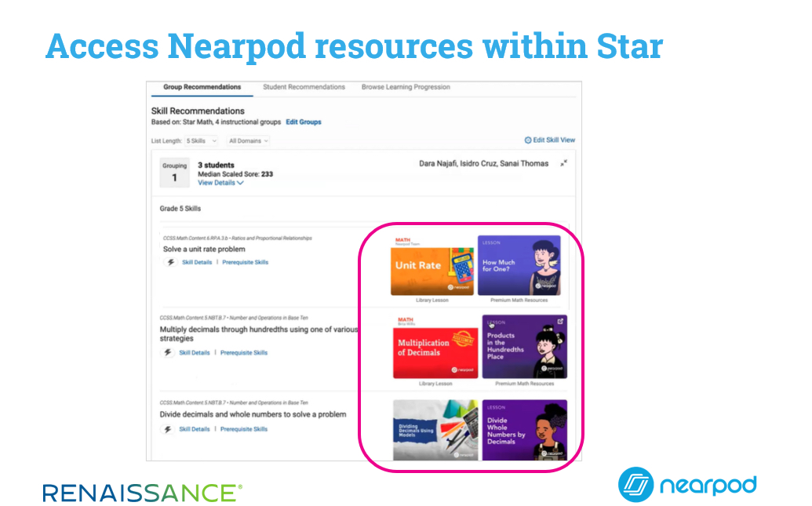Click Multiply decimals through hundredths skill title

(x=258, y=333)
